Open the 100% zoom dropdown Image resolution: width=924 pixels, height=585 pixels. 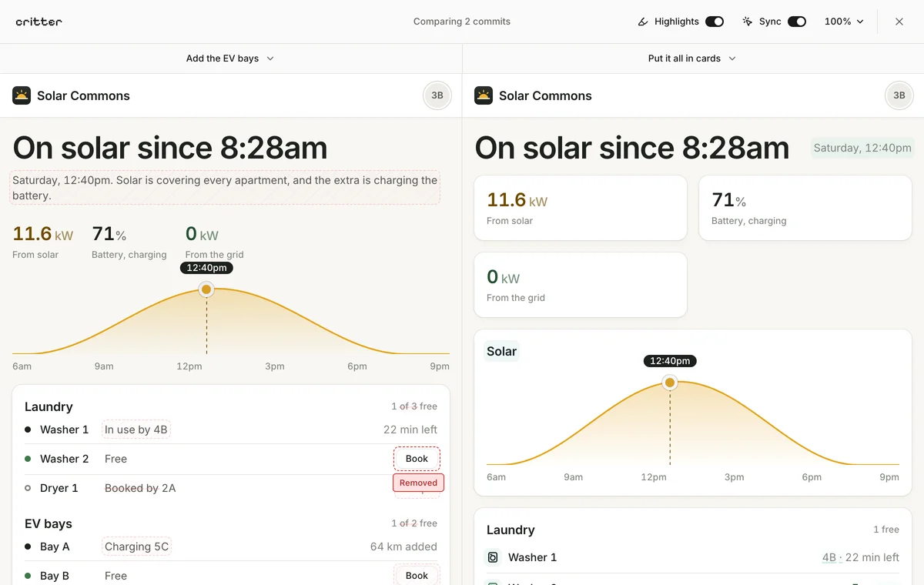[844, 22]
